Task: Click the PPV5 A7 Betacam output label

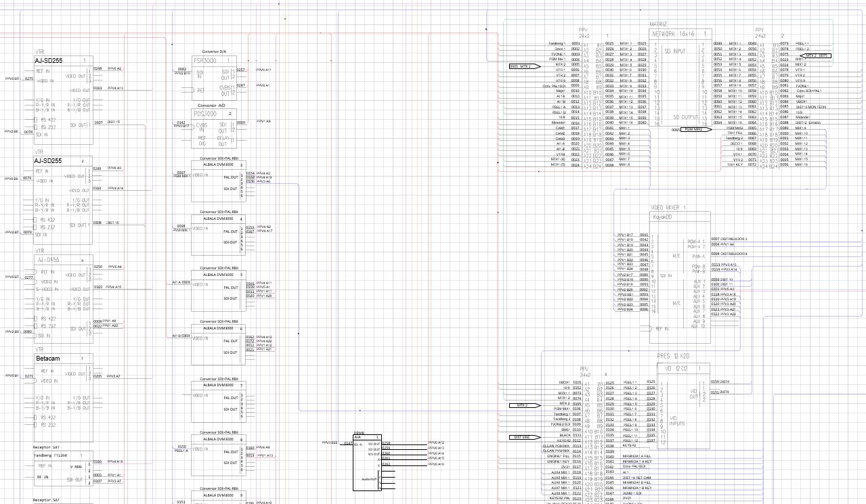Action: pos(114,376)
